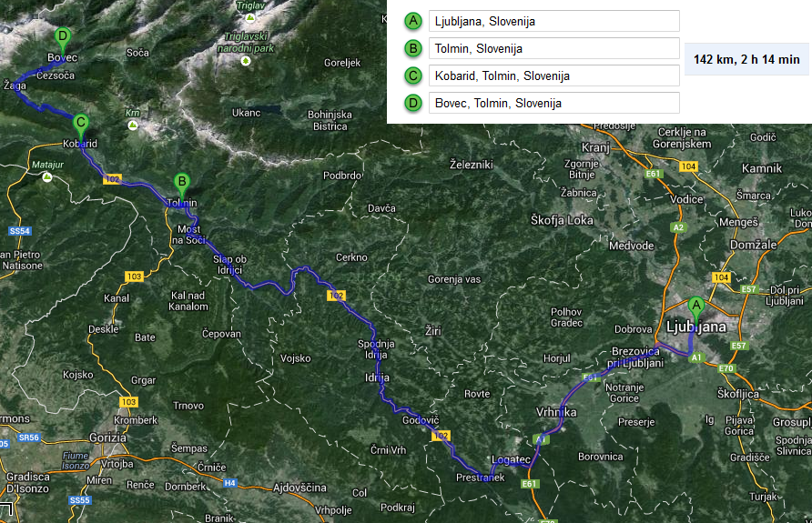Click the Krn mountain peak icon

tap(133, 125)
